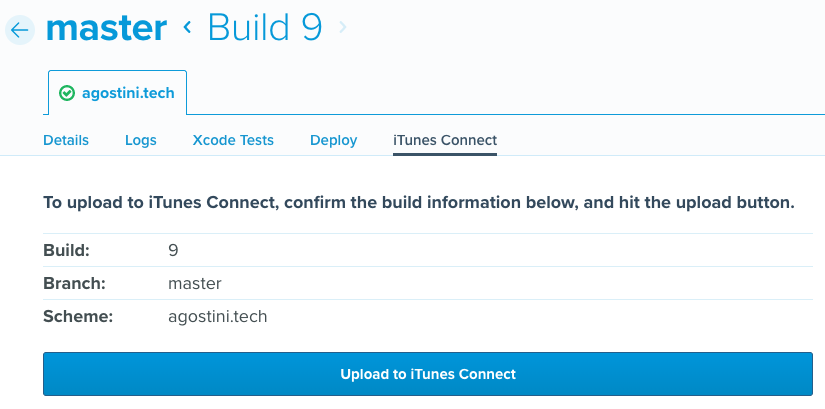Click the Build: row label
The height and width of the screenshot is (409, 825).
click(x=66, y=250)
